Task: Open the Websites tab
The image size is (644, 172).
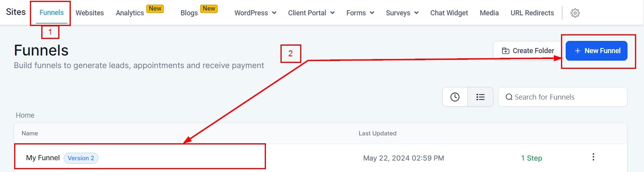Action: point(90,13)
